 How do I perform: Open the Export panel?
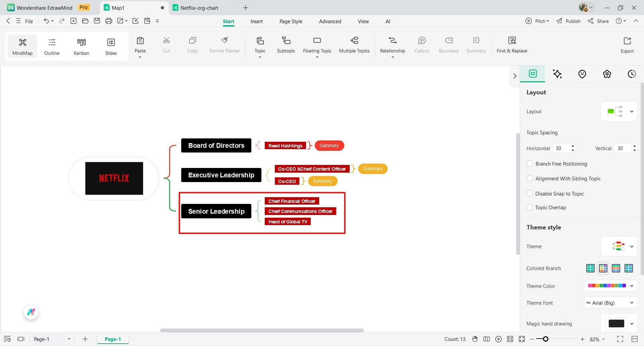(x=627, y=44)
